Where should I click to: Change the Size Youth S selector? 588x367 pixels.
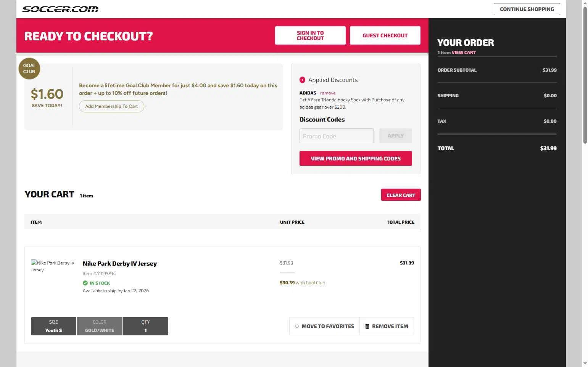point(53,326)
